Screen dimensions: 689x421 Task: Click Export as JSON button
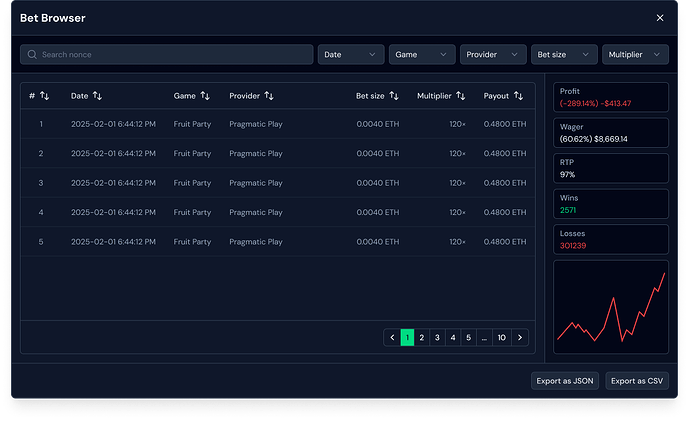point(564,381)
